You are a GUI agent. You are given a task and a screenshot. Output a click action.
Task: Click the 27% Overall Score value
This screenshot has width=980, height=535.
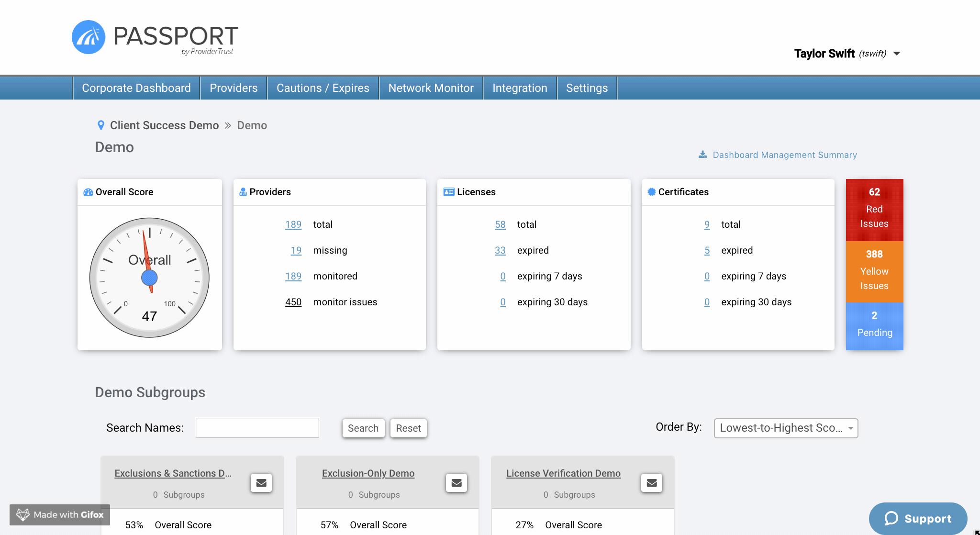[524, 525]
